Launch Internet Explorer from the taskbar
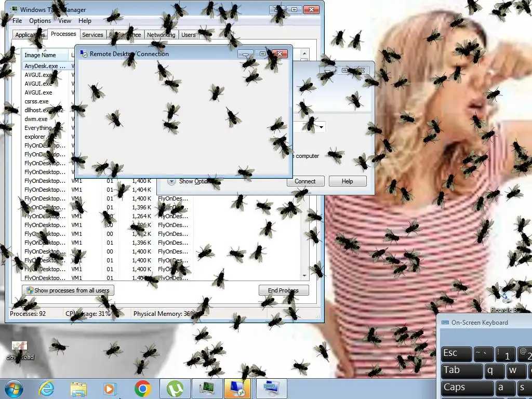Viewport: 532px width, 399px height. 46,389
